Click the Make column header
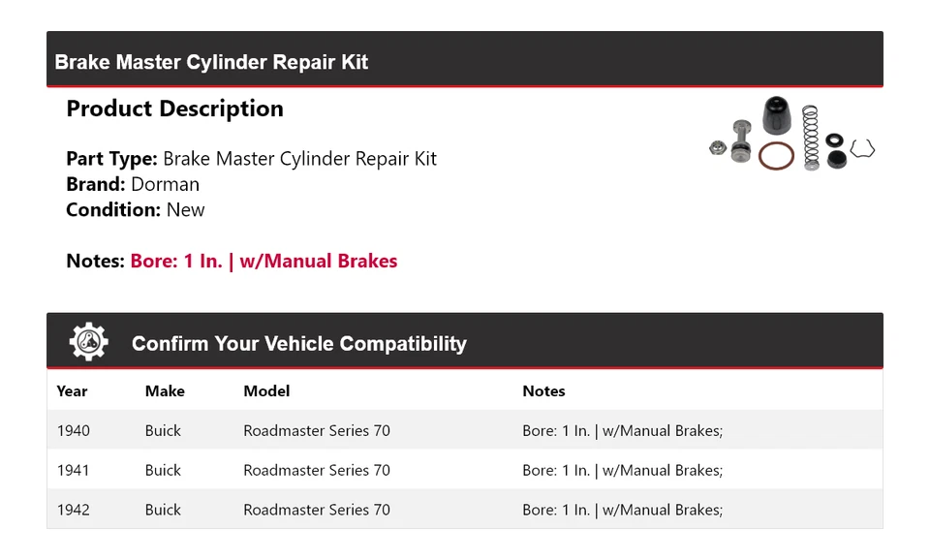 pos(165,390)
